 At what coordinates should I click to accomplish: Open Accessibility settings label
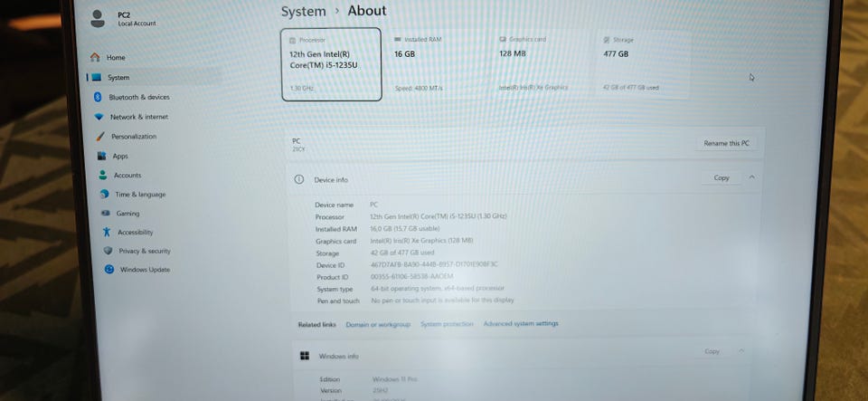(x=135, y=232)
